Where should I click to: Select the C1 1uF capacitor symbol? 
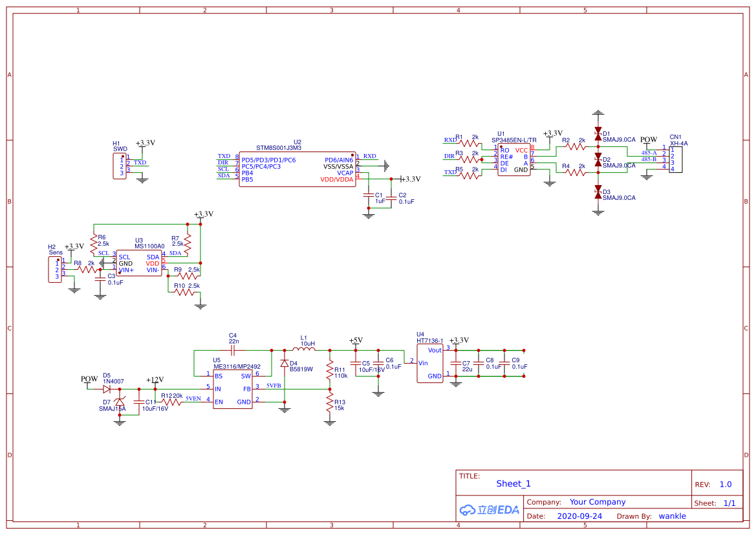coord(369,195)
